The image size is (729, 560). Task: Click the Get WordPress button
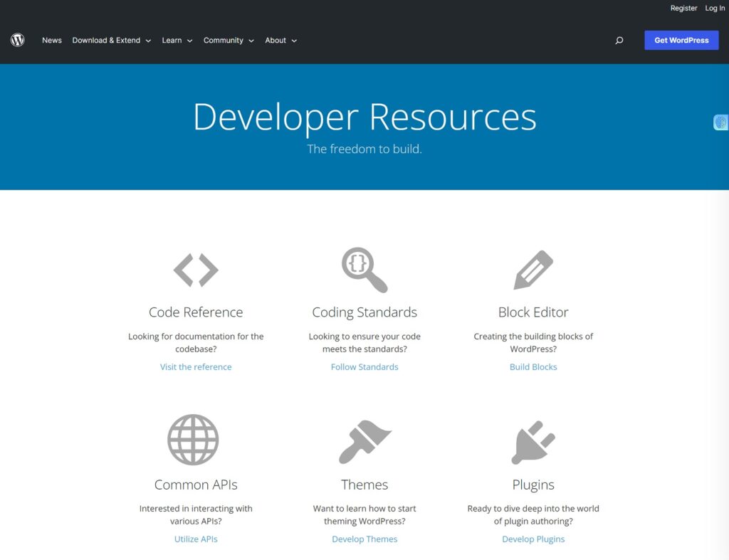tap(681, 41)
